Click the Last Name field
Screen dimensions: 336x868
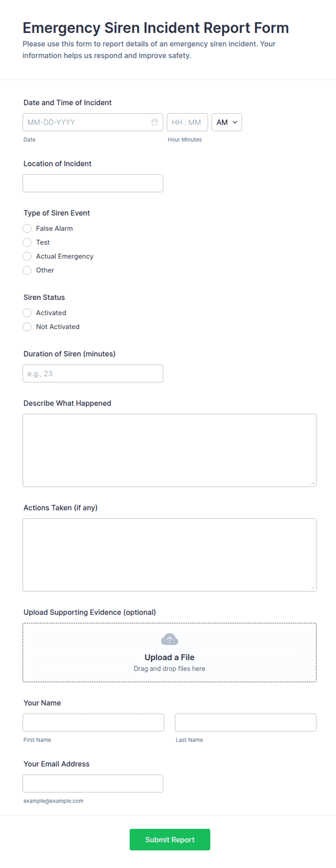[246, 722]
